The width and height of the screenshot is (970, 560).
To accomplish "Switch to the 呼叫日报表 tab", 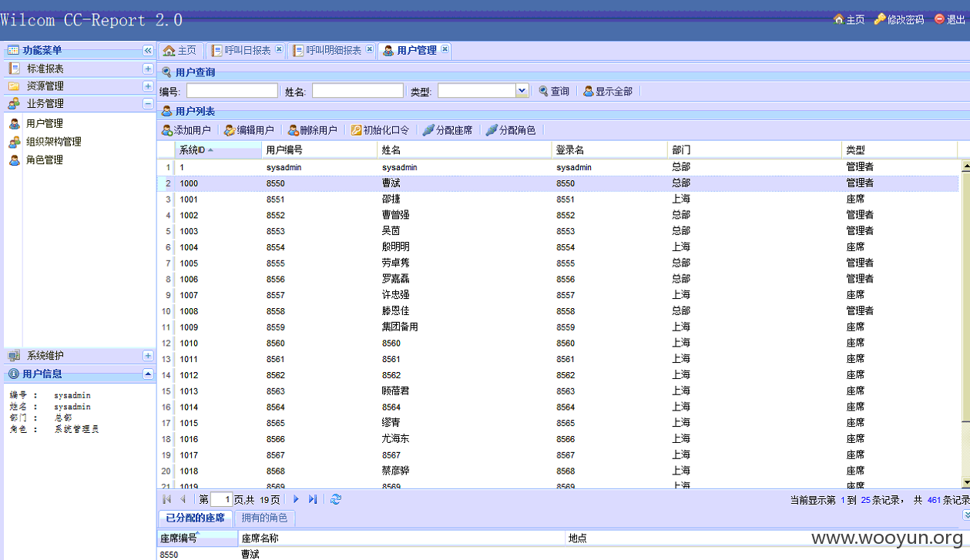I will click(x=243, y=50).
